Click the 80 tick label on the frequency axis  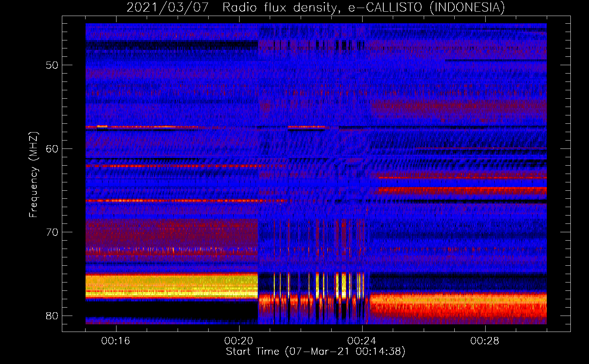pos(52,316)
